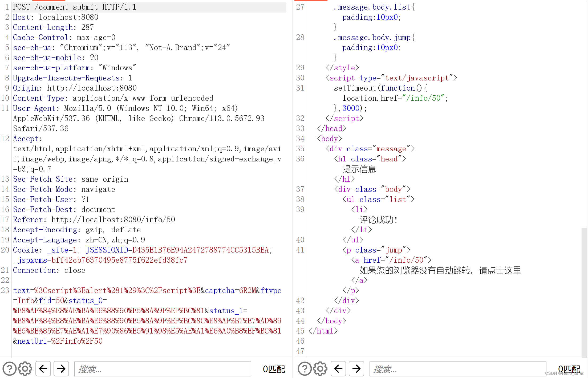The width and height of the screenshot is (588, 378).
Task: Go to previous match in response search
Action: 338,369
